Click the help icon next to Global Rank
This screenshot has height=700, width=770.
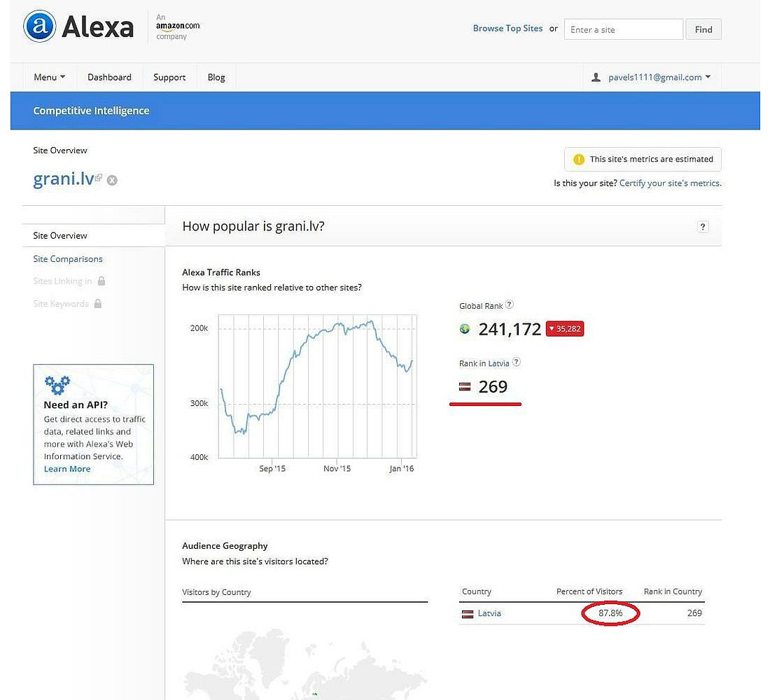point(510,304)
